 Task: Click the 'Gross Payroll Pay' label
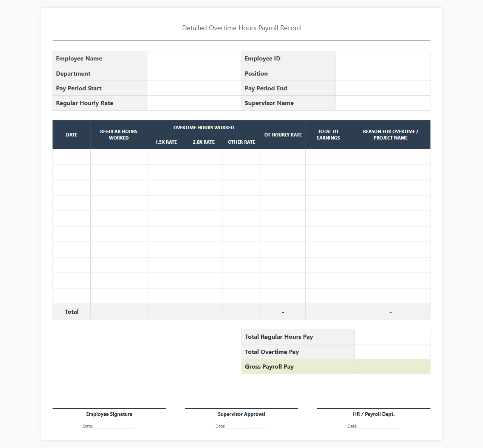pyautogui.click(x=269, y=367)
